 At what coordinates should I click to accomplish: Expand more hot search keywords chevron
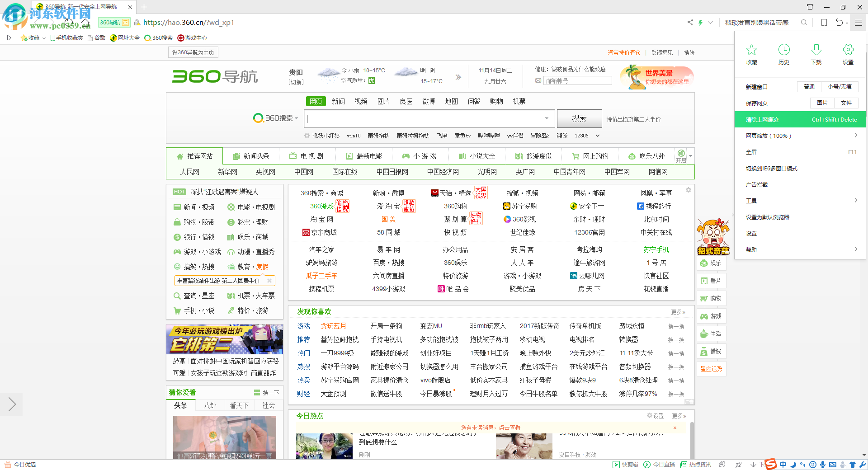pos(598,136)
